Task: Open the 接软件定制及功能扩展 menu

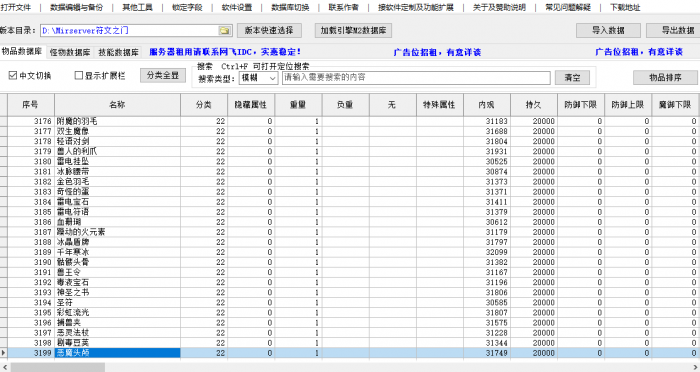Action: coord(416,7)
